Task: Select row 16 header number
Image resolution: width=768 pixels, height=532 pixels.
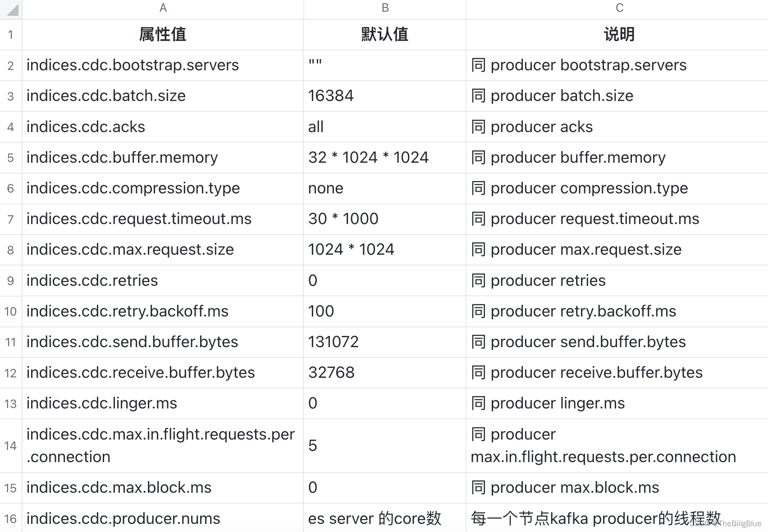Action: 10,518
